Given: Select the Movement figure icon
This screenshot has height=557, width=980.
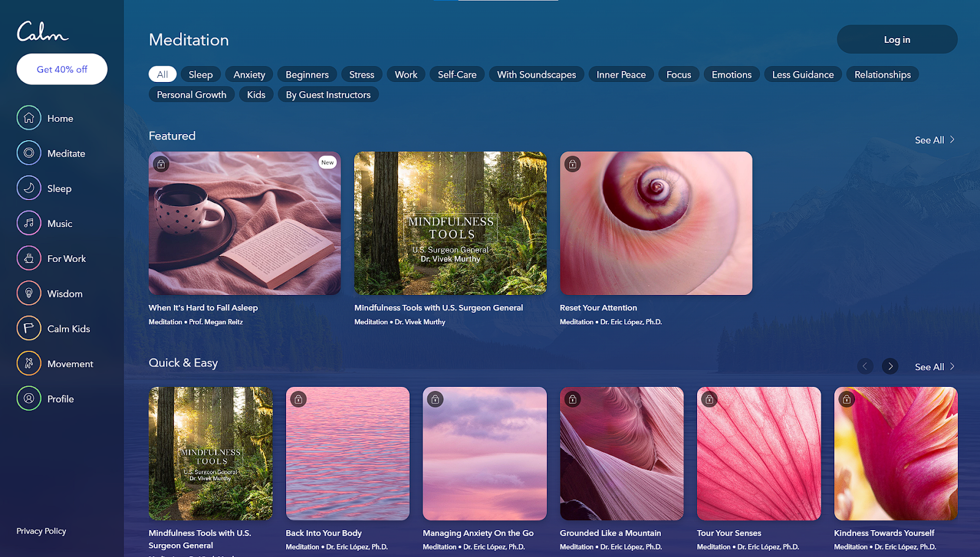Looking at the screenshot, I should coord(29,363).
